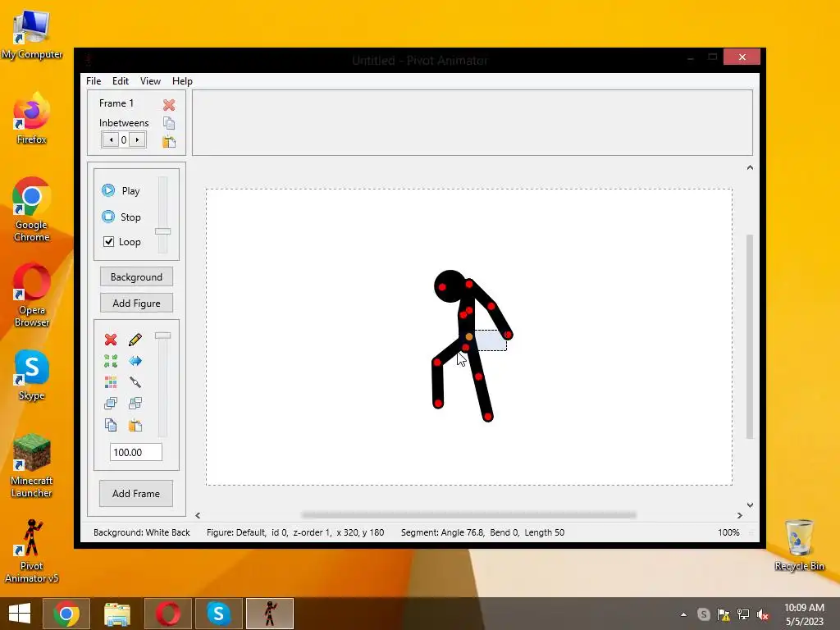Copy the figure in tools panel

click(x=111, y=426)
